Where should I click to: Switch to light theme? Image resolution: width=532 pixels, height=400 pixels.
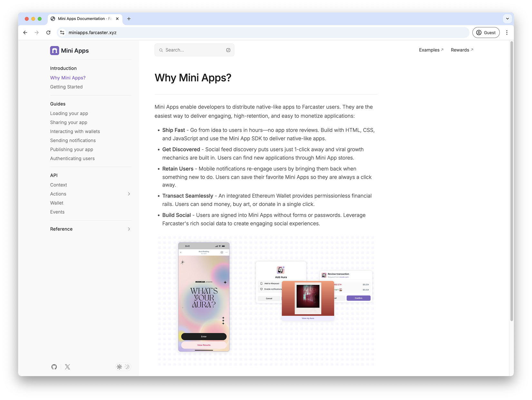tap(119, 367)
